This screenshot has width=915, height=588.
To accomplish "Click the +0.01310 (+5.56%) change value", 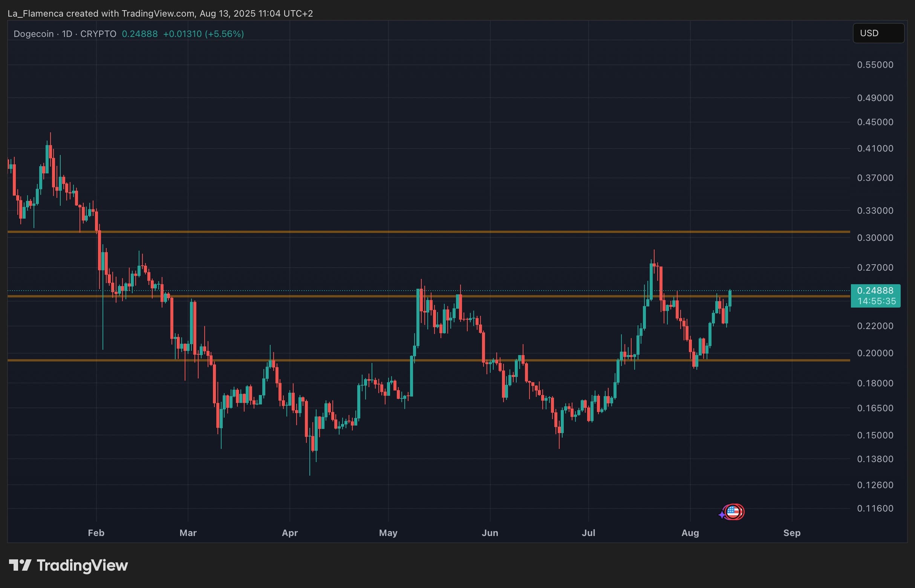I will tap(204, 34).
